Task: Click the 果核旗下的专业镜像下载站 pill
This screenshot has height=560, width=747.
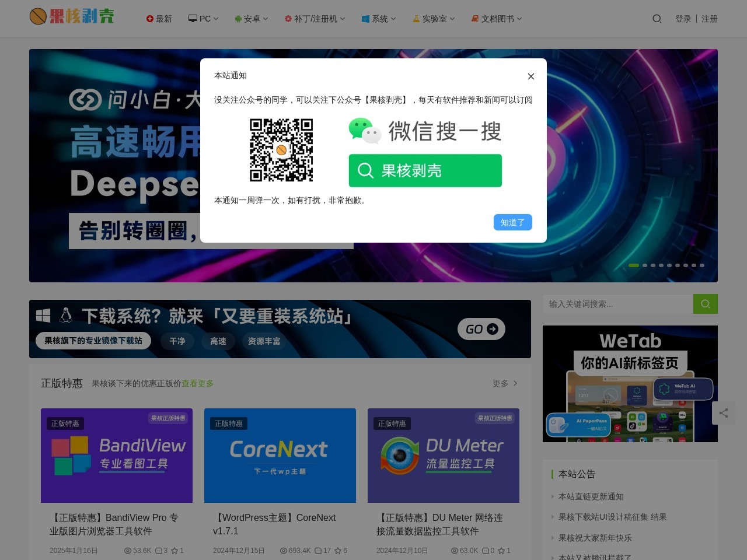Action: pos(93,341)
